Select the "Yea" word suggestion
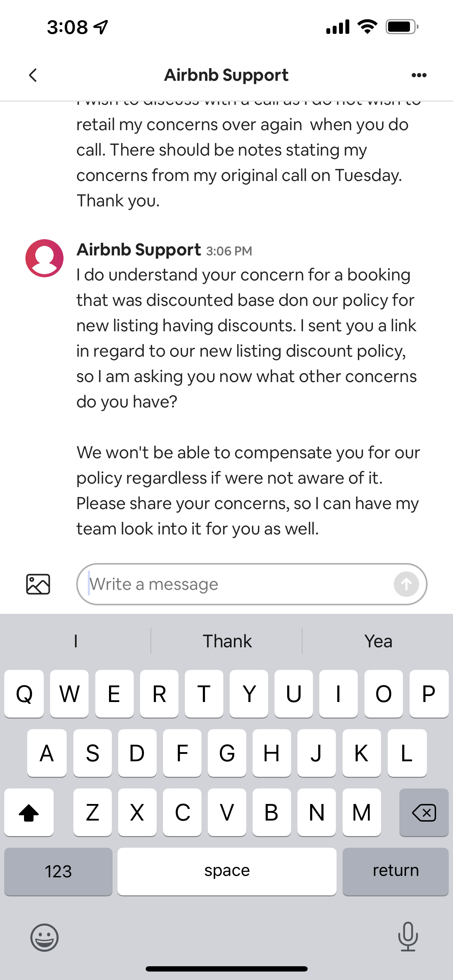453x980 pixels. pos(378,641)
